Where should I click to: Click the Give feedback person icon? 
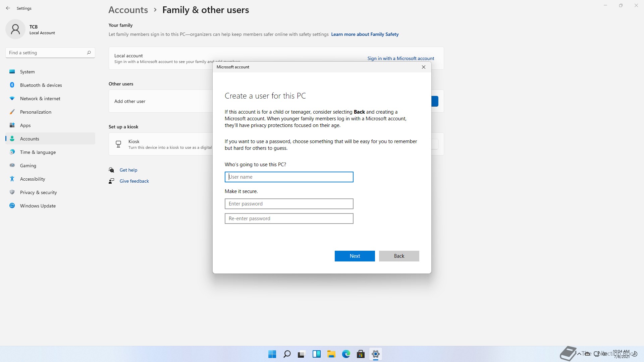pyautogui.click(x=111, y=181)
